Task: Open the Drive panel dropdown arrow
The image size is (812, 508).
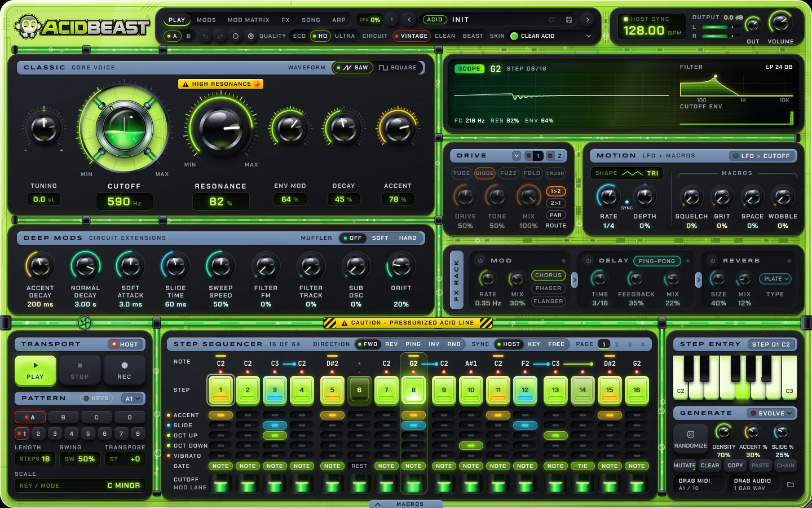Action: tap(516, 156)
